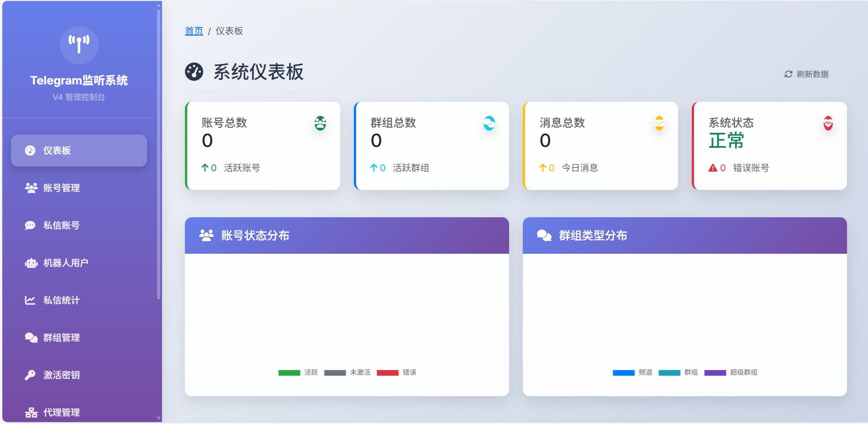Image resolution: width=868 pixels, height=424 pixels.
Task: Click the green icon on 账号总数 card
Action: pos(320,123)
